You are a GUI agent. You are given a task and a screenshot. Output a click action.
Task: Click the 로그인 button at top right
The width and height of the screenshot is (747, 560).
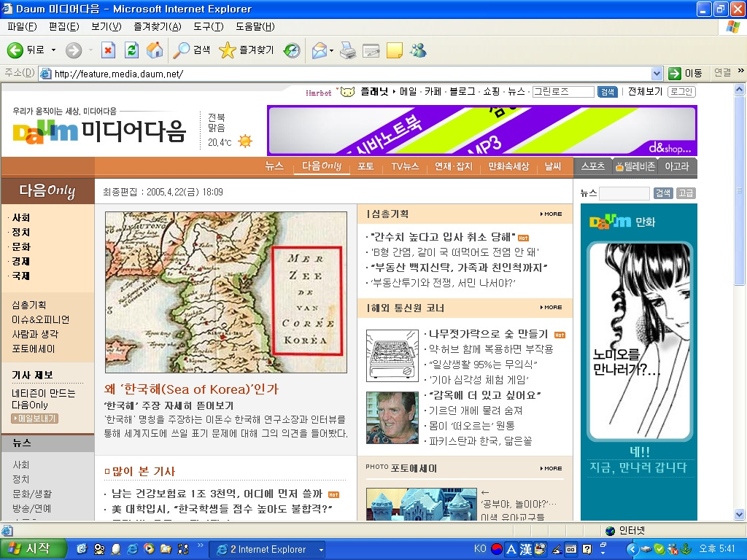681,91
